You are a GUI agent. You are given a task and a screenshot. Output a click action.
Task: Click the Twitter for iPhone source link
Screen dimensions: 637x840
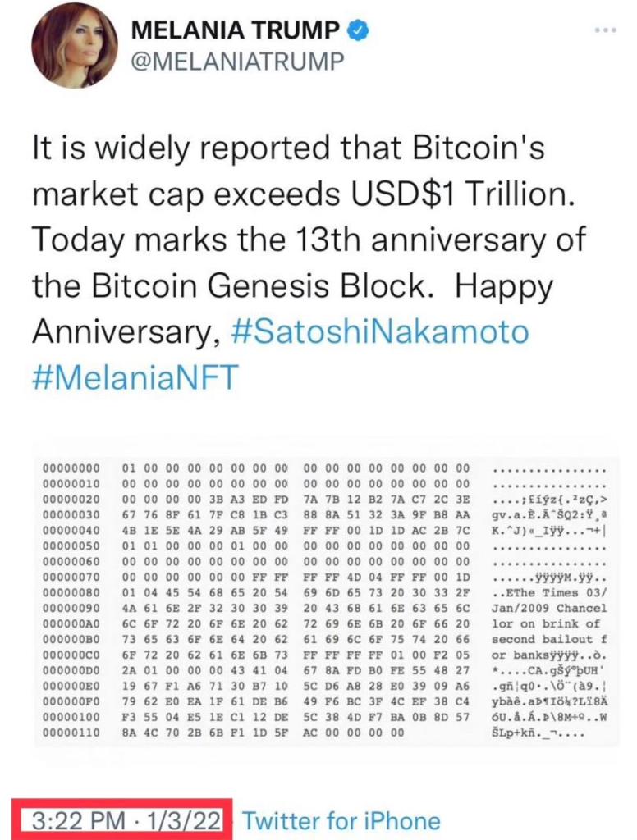(341, 820)
